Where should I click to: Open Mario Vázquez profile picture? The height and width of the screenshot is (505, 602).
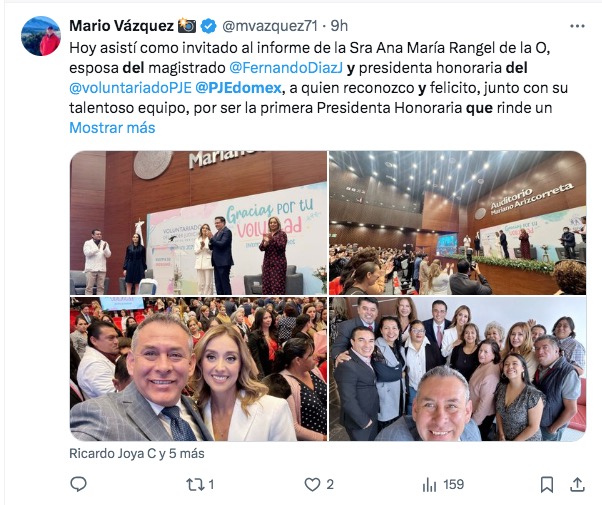(x=41, y=36)
